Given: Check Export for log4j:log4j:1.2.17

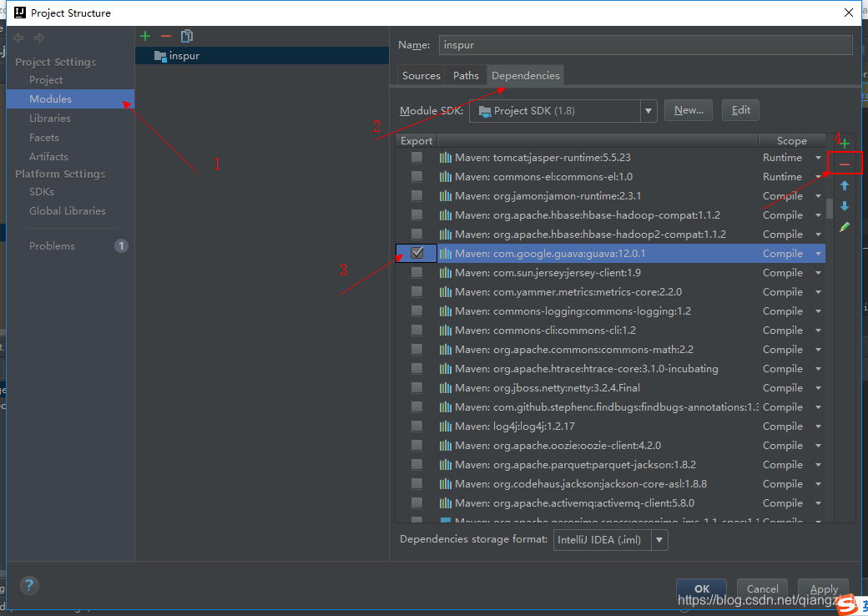Looking at the screenshot, I should coord(416,426).
